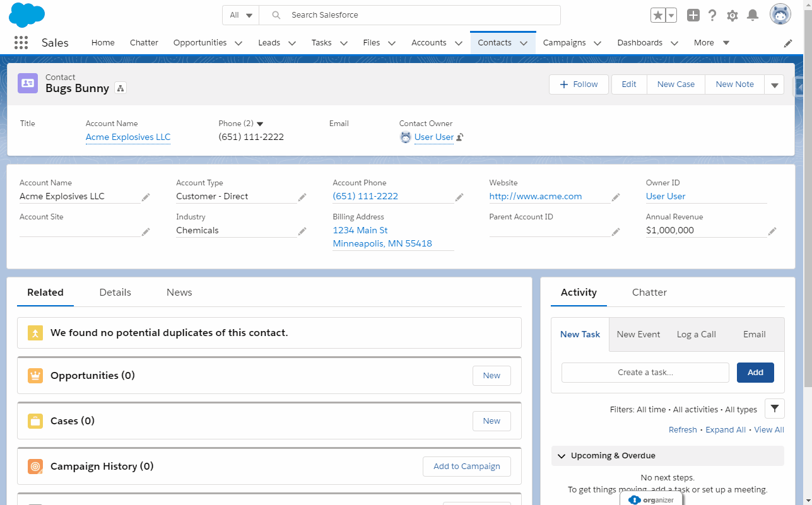
Task: Click the Edit button
Action: tap(629, 84)
